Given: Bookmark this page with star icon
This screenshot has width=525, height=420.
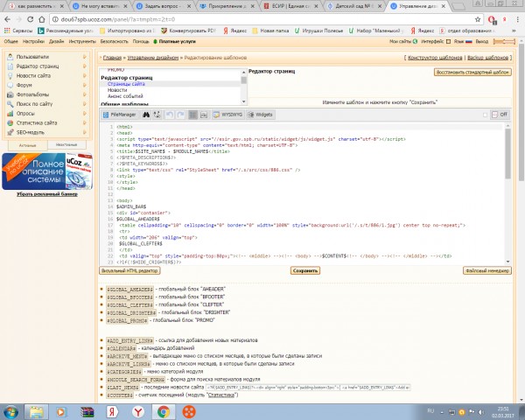Looking at the screenshot, I should [478, 19].
